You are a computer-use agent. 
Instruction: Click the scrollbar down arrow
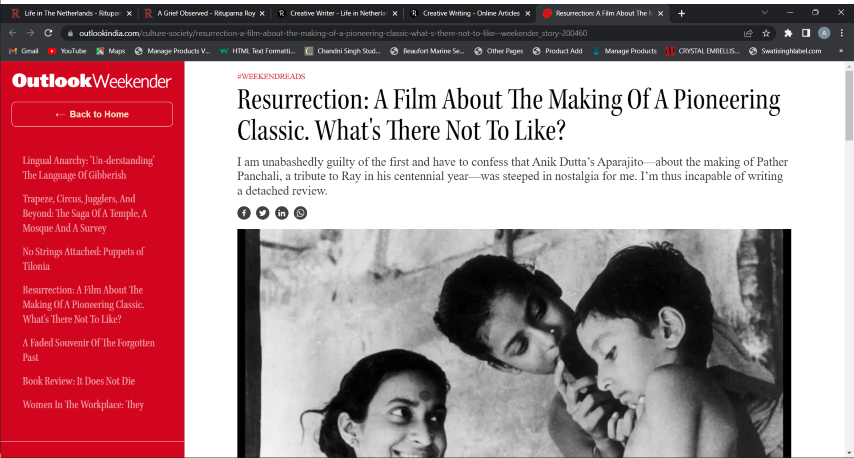point(849,453)
